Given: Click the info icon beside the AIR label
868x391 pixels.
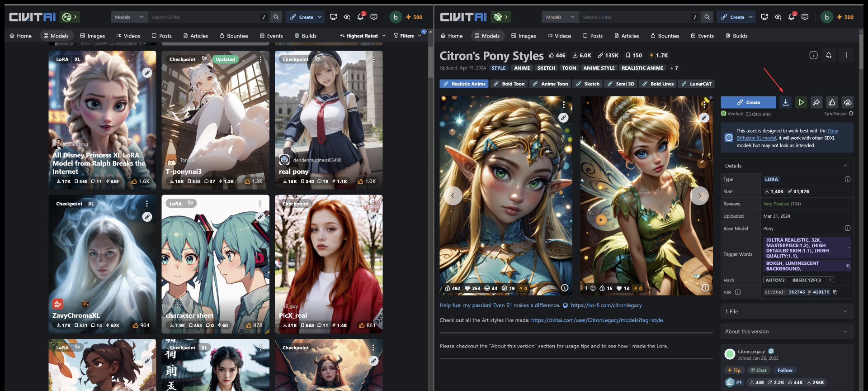Looking at the screenshot, I should pos(738,292).
